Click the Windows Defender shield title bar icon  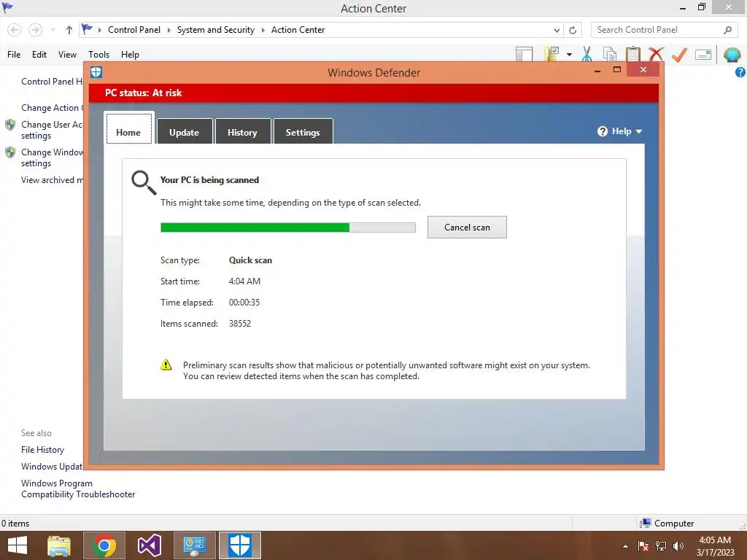coord(96,72)
